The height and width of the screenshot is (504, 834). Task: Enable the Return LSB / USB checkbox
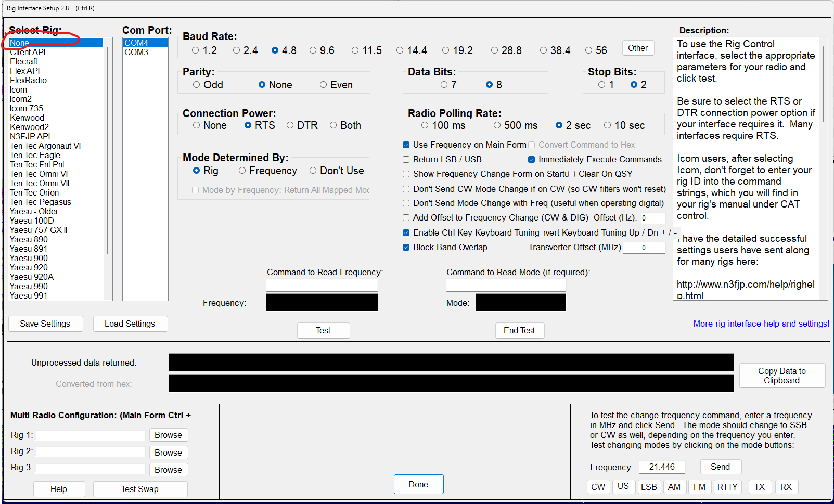pyautogui.click(x=406, y=160)
